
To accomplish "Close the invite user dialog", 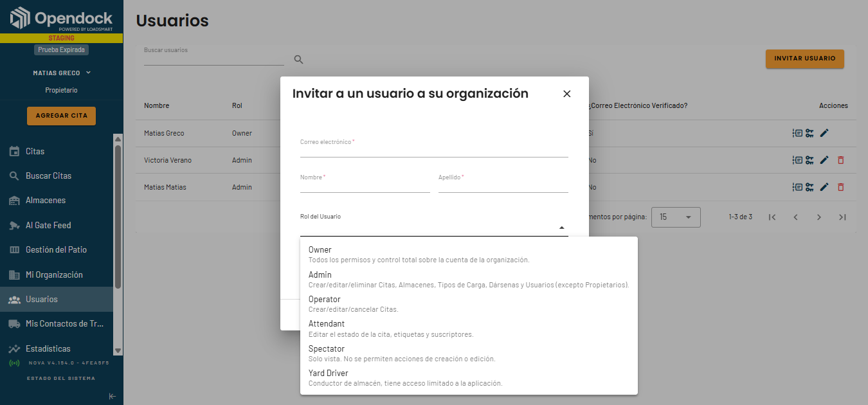I will 567,94.
